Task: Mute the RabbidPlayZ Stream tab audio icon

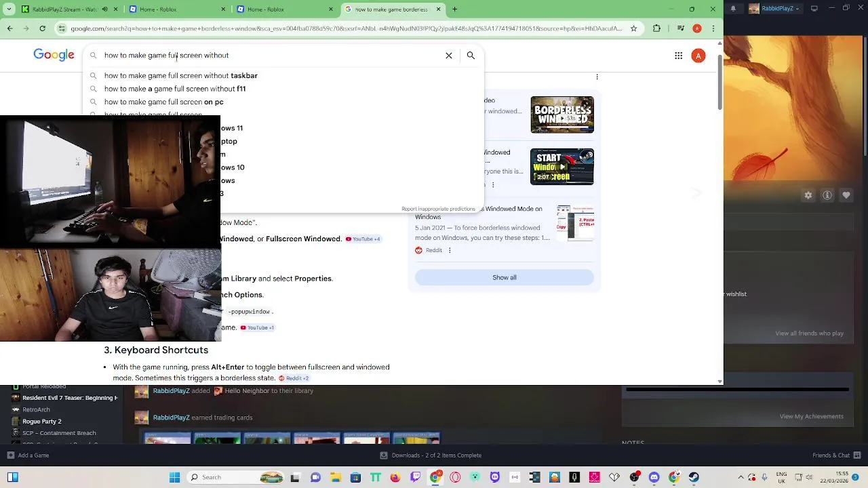Action: click(x=104, y=9)
